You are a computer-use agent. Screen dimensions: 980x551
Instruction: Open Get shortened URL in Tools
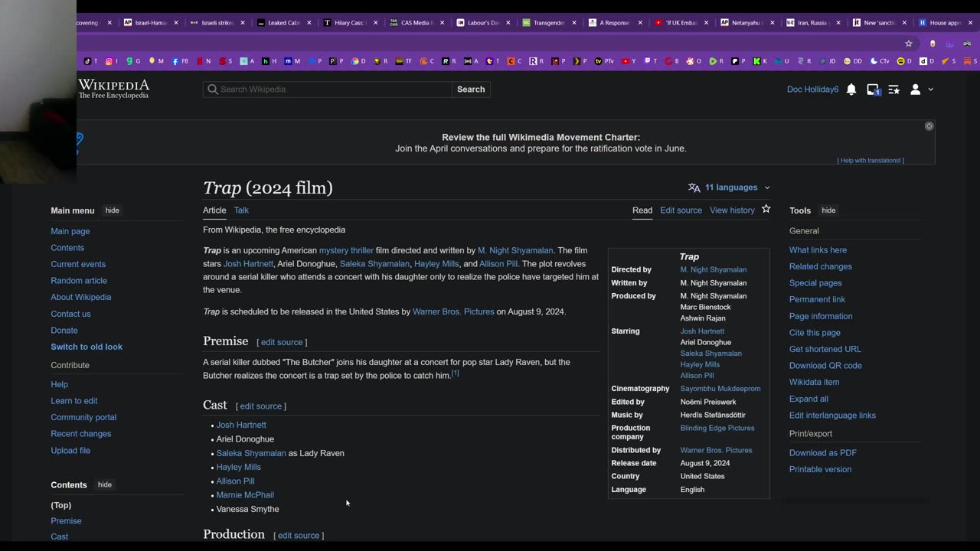pos(825,349)
